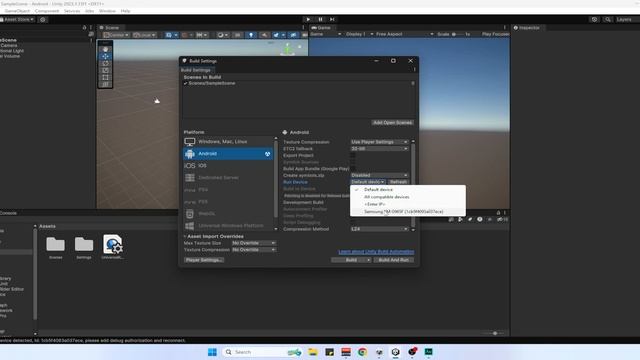The height and width of the screenshot is (360, 640).
Task: Click the Pause button in the toolbar
Action: pyautogui.click(x=320, y=19)
